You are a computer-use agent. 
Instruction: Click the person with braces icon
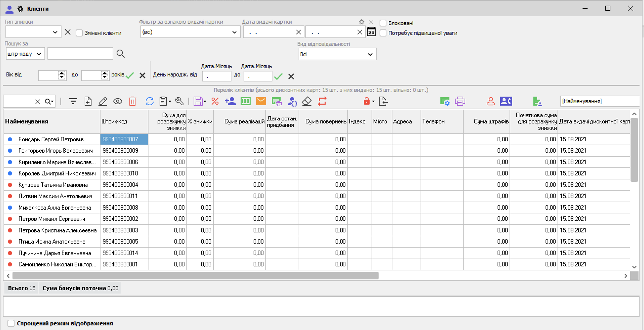[292, 102]
